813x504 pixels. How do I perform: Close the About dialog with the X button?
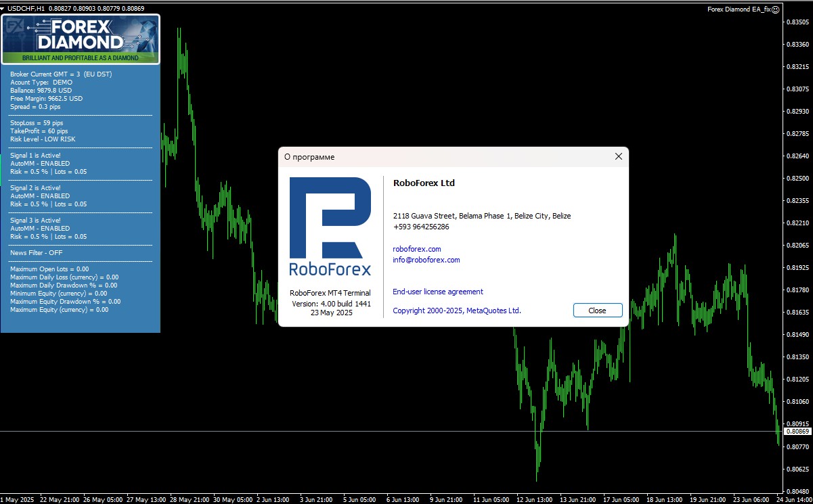click(618, 156)
